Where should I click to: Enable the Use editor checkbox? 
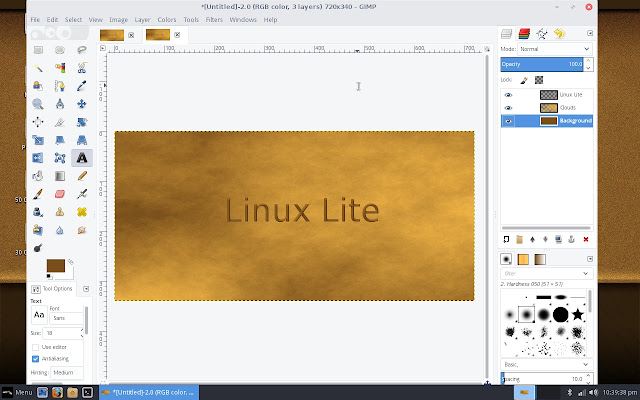36,347
